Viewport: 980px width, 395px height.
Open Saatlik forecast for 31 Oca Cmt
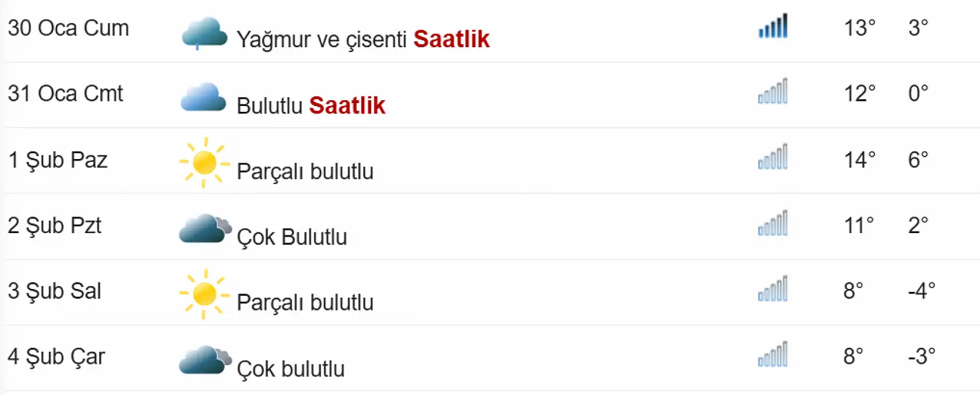[x=347, y=105]
